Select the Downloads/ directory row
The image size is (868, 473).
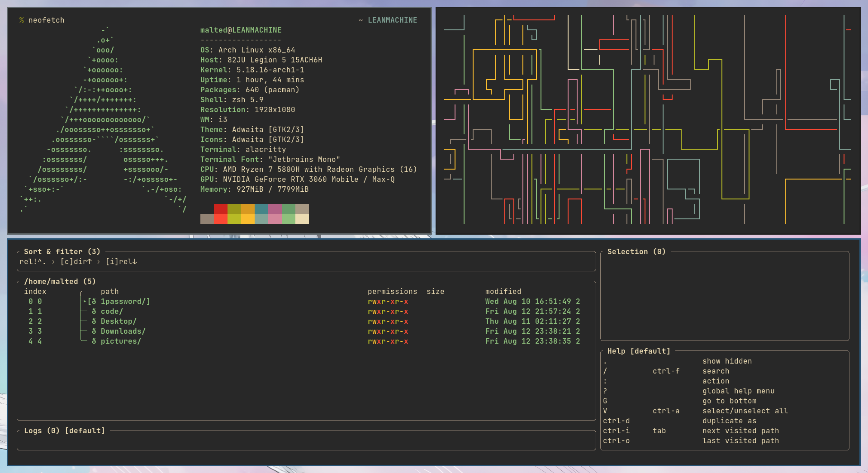click(306, 331)
